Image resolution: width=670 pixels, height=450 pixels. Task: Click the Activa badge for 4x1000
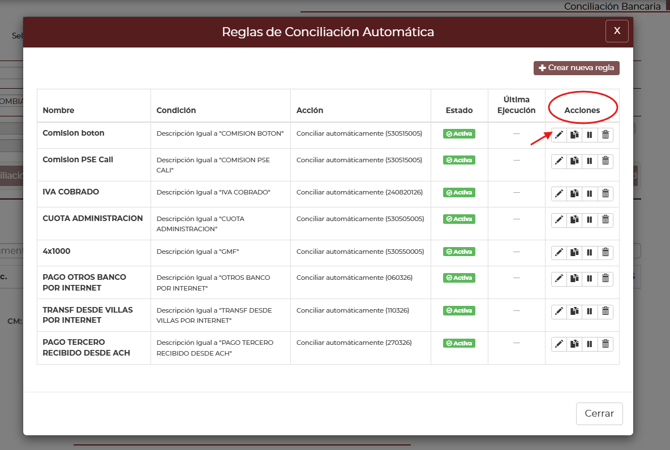[459, 251]
